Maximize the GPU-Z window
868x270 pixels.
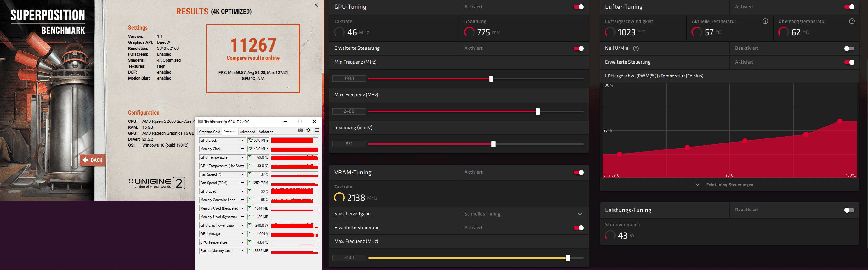pos(300,121)
